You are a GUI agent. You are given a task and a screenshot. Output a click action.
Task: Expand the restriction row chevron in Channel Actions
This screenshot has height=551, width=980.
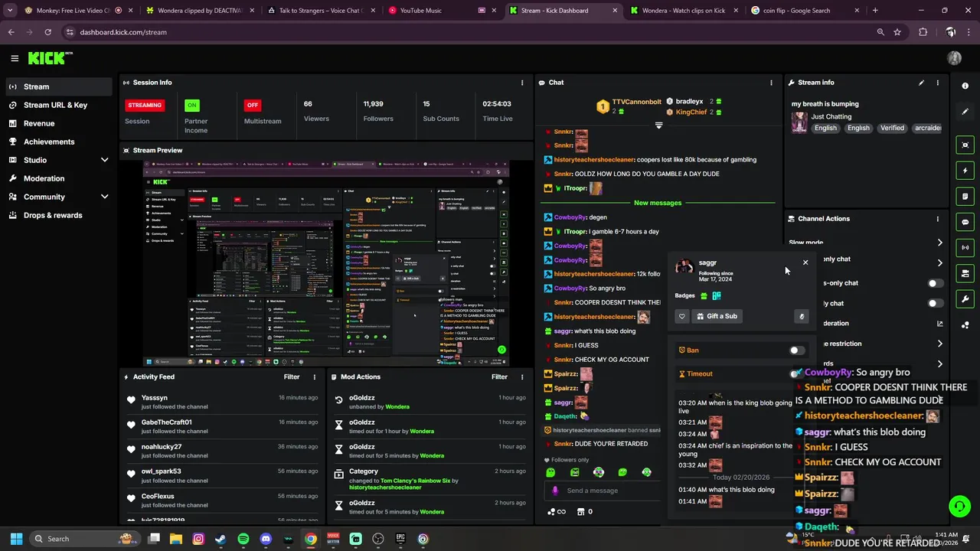[x=940, y=344]
